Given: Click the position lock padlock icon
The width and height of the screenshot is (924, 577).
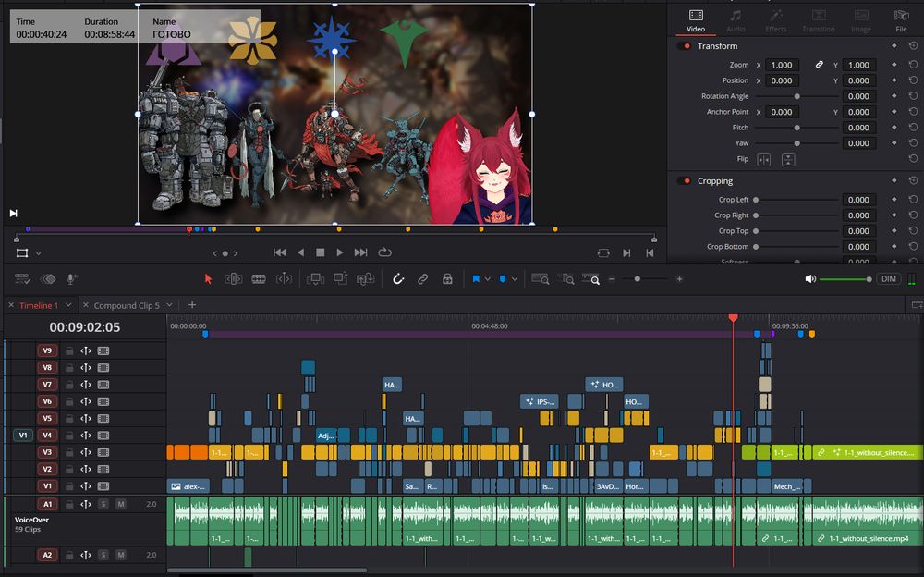Looking at the screenshot, I should (x=447, y=278).
